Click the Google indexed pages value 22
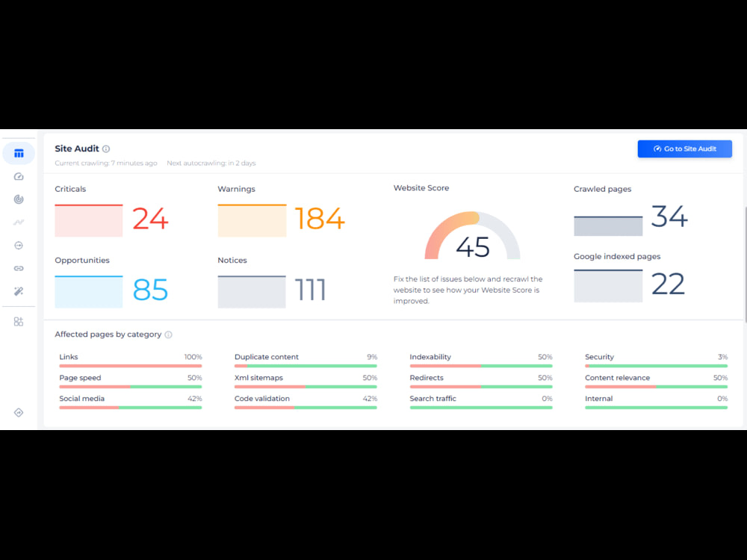 click(668, 284)
